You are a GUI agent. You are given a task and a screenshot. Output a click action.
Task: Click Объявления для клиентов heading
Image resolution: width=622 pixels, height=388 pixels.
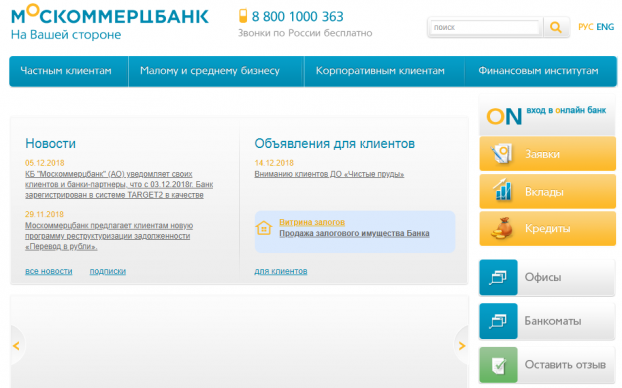click(x=334, y=143)
